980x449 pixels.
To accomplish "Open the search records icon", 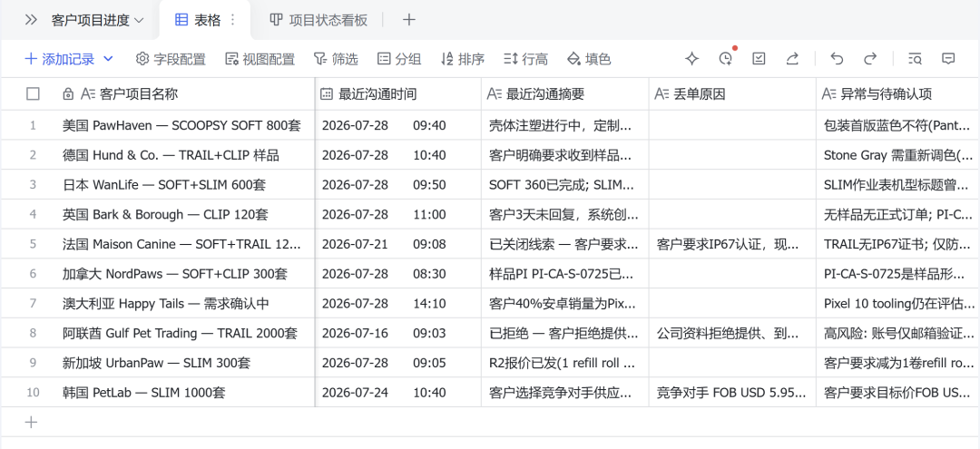I will tap(915, 59).
